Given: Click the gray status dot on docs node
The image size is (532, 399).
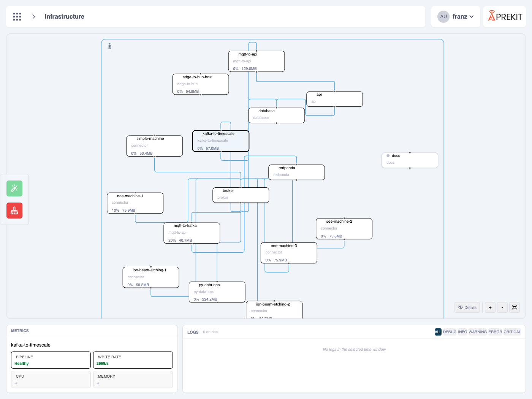Looking at the screenshot, I should point(388,155).
